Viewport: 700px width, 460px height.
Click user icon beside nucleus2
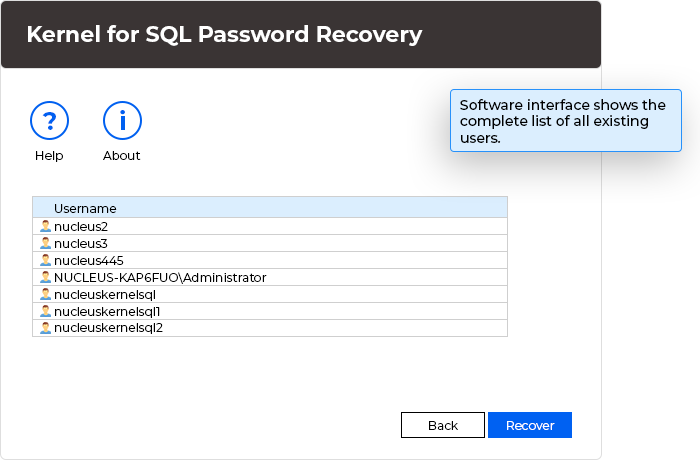(45, 226)
